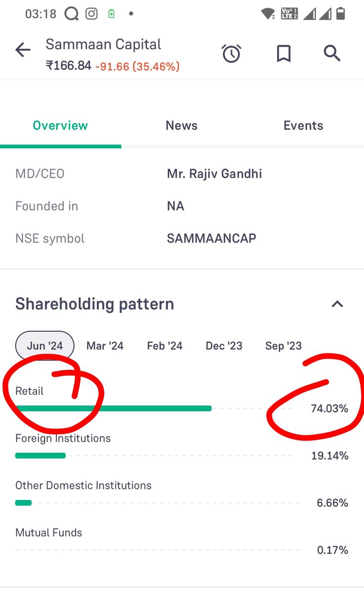Collapse the Shareholding pattern section
Screen dimensions: 364x594
click(x=337, y=304)
